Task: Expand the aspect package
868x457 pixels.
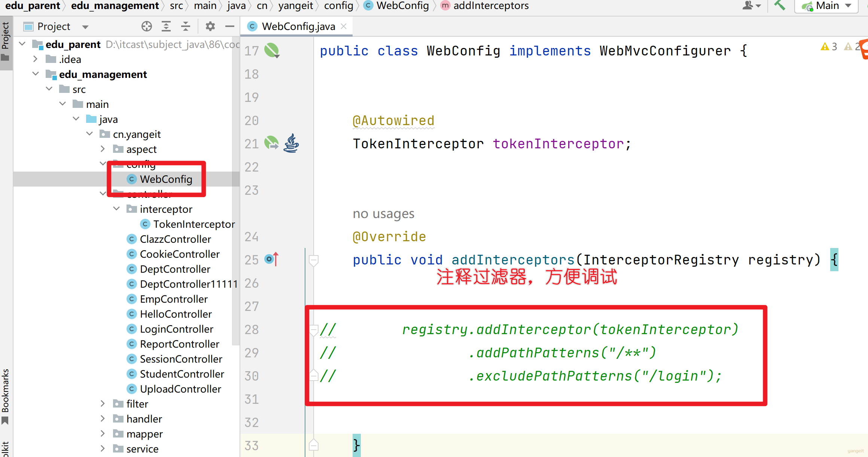Action: [x=103, y=149]
